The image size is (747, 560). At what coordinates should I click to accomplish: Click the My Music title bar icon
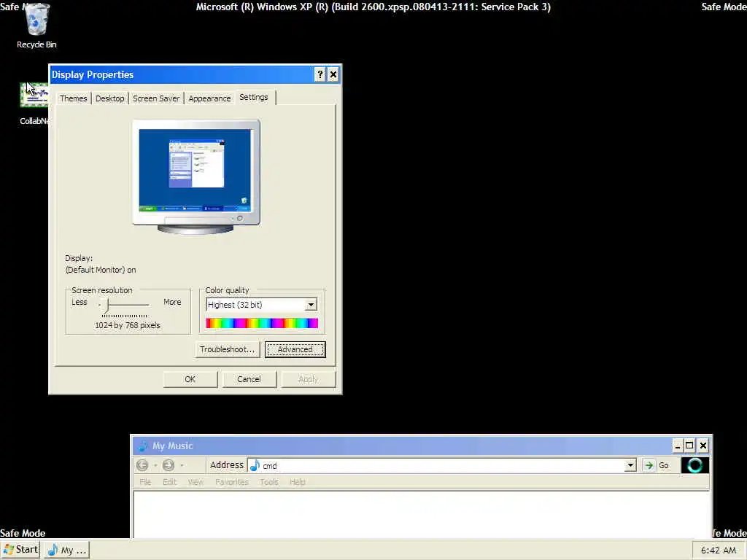coord(142,446)
